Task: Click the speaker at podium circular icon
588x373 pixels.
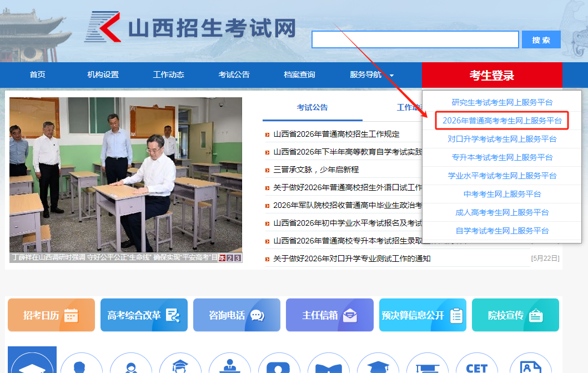Action: [x=229, y=363]
